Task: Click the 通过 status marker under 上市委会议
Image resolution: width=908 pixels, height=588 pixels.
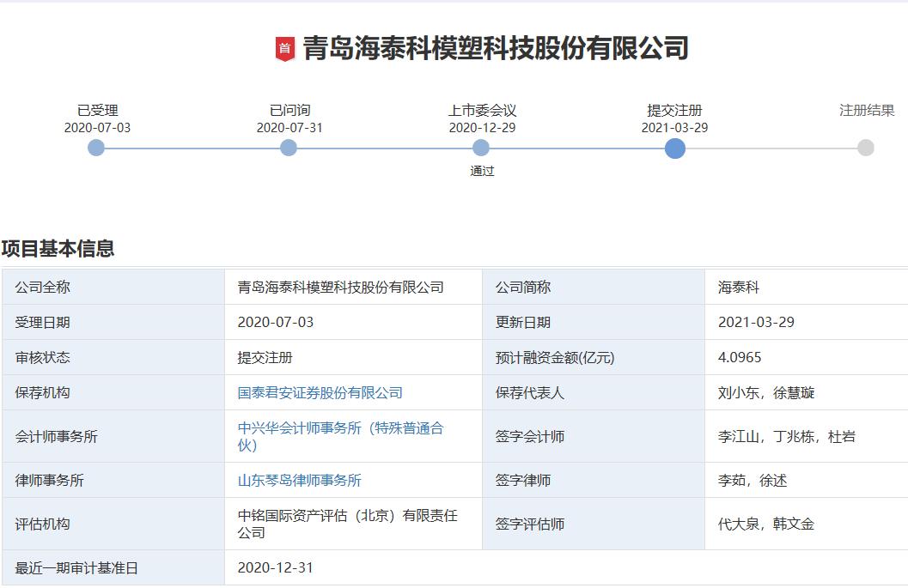Action: click(481, 171)
